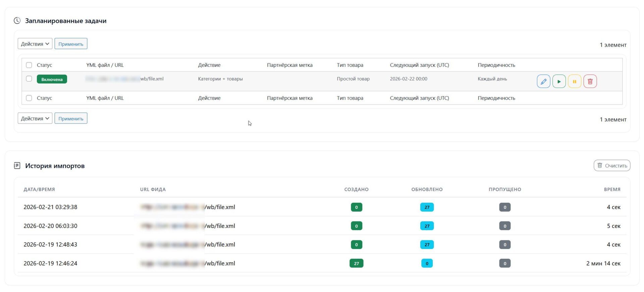The image size is (644, 292).
Task: Click top Периодичность column header
Action: coord(496,65)
